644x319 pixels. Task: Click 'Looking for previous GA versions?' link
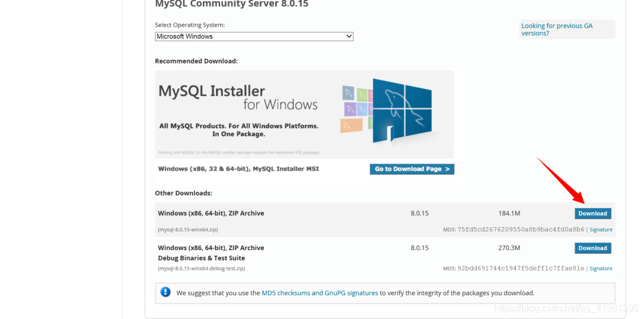coord(557,30)
